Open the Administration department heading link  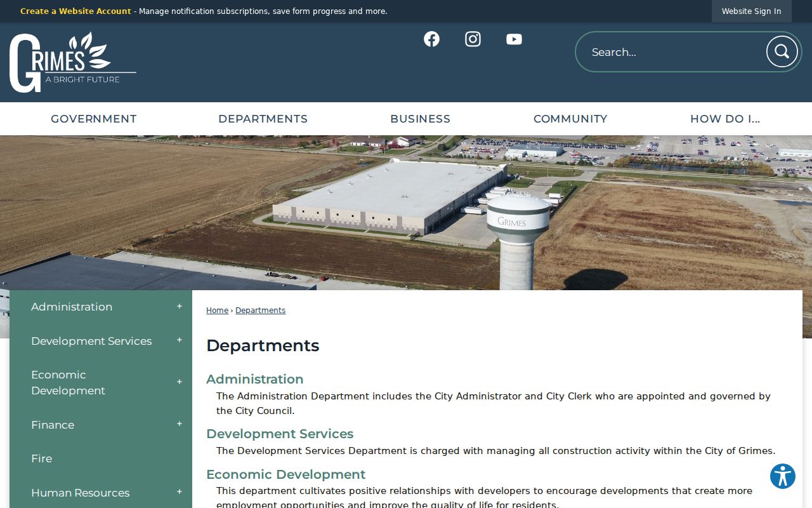click(x=255, y=379)
